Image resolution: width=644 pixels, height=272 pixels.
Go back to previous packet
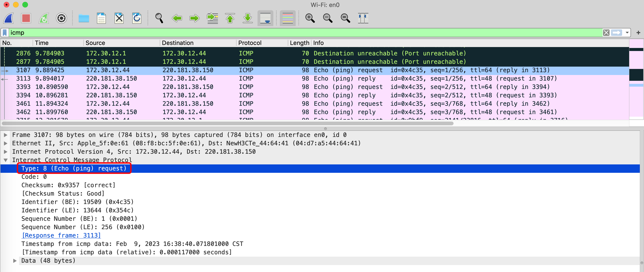tap(177, 18)
